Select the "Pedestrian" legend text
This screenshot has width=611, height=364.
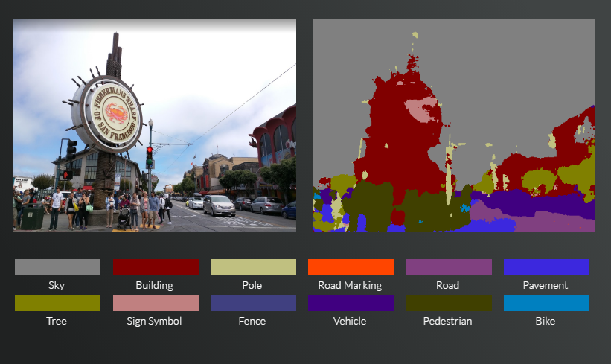point(447,321)
